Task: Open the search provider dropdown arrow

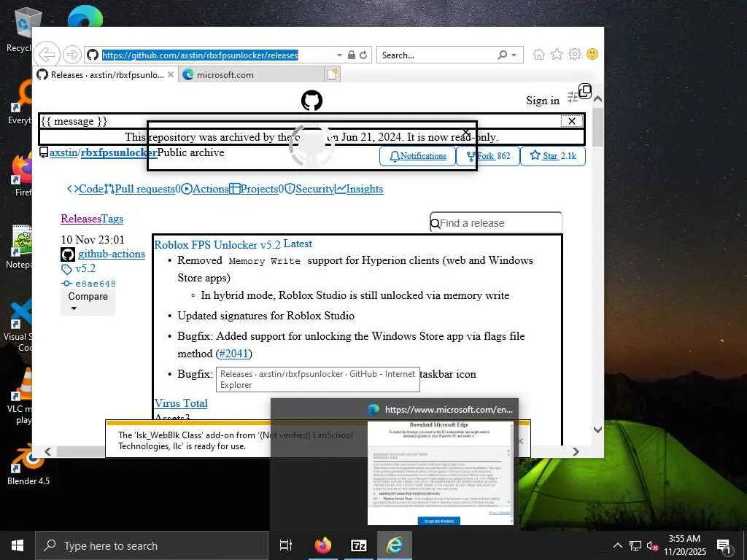Action: pyautogui.click(x=514, y=55)
